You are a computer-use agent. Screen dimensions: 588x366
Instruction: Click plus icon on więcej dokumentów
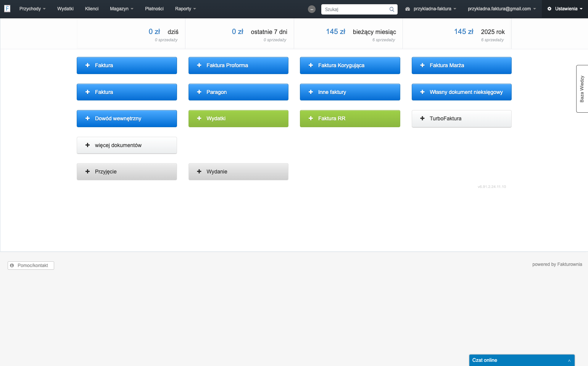(x=87, y=145)
